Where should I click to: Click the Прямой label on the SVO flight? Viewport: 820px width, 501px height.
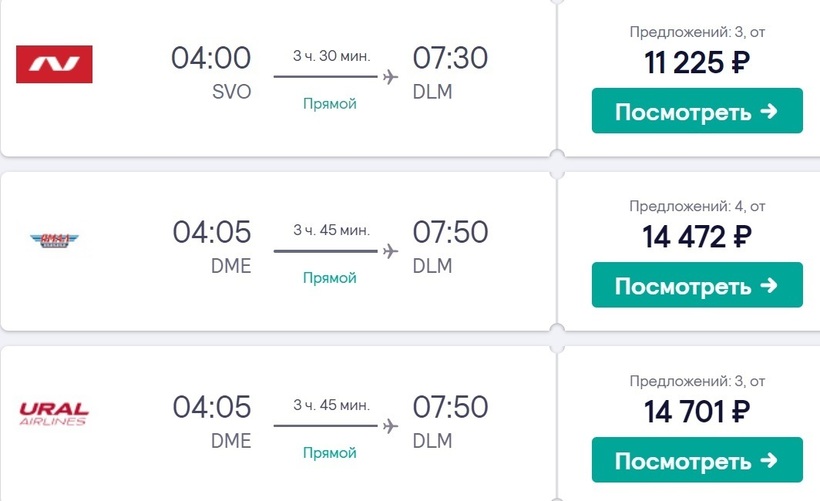click(x=329, y=104)
